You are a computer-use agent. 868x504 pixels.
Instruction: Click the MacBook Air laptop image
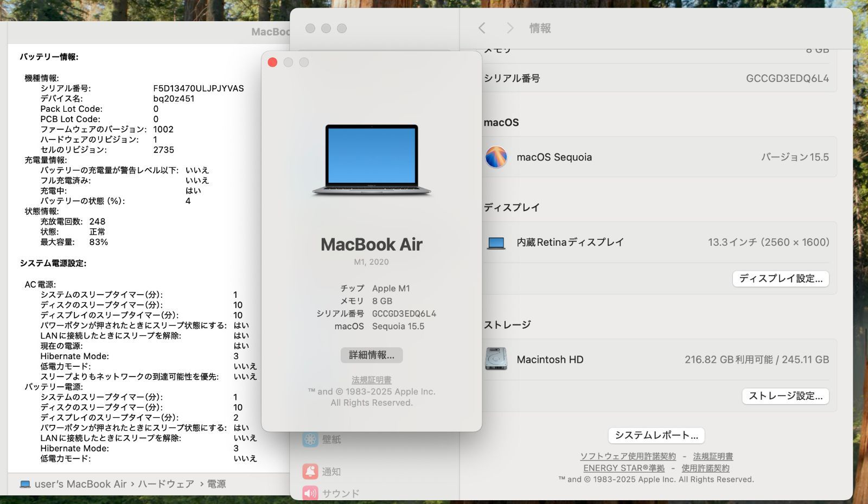click(x=372, y=160)
